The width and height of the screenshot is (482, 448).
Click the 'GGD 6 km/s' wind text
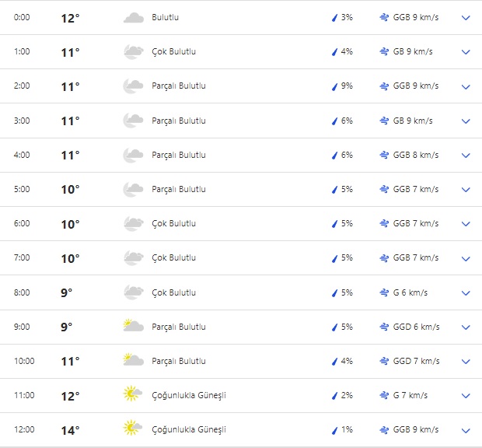[x=416, y=327]
